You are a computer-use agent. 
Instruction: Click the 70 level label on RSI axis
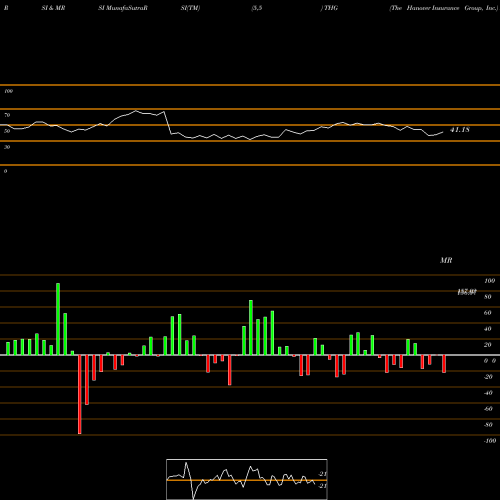click(7, 115)
